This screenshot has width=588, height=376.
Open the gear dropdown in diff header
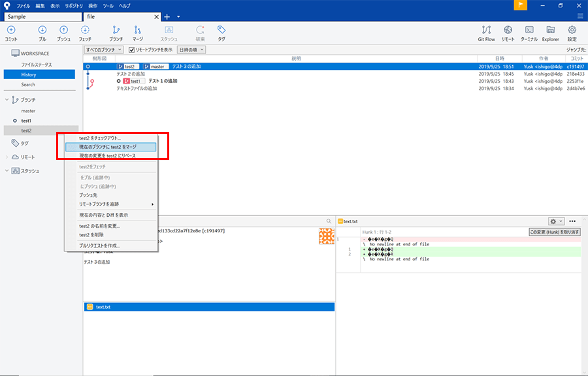[x=556, y=221]
